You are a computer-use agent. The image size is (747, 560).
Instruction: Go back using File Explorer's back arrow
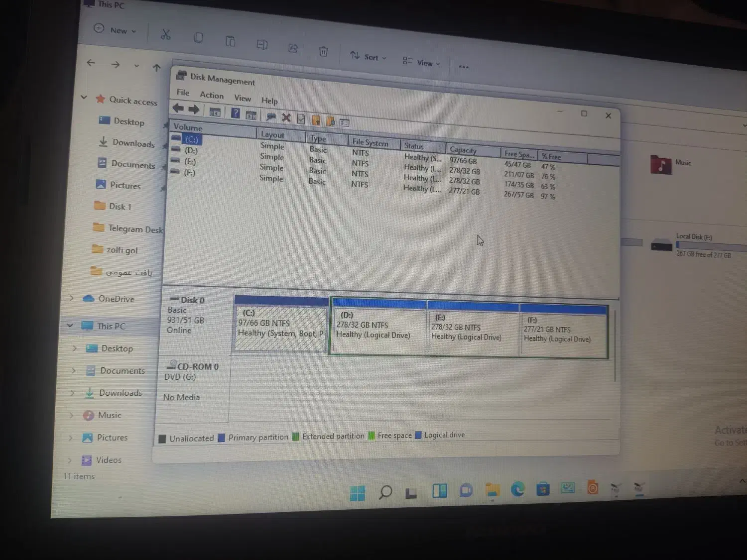[91, 63]
